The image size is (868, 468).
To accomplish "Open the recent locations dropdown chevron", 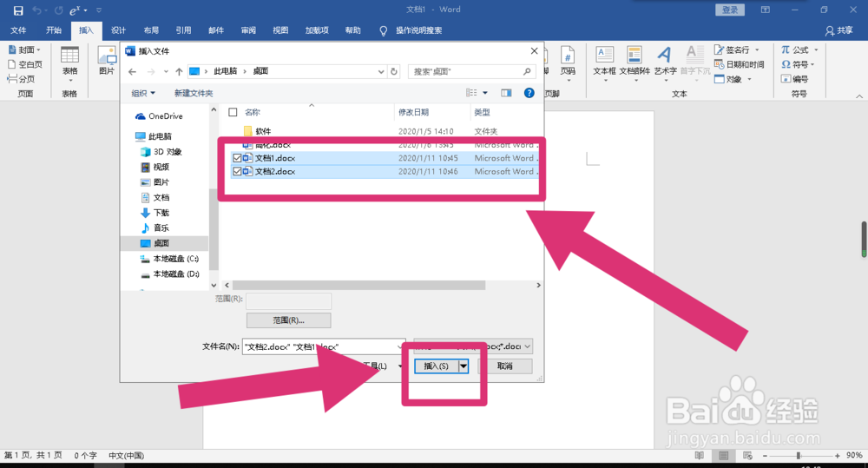I will pyautogui.click(x=166, y=71).
